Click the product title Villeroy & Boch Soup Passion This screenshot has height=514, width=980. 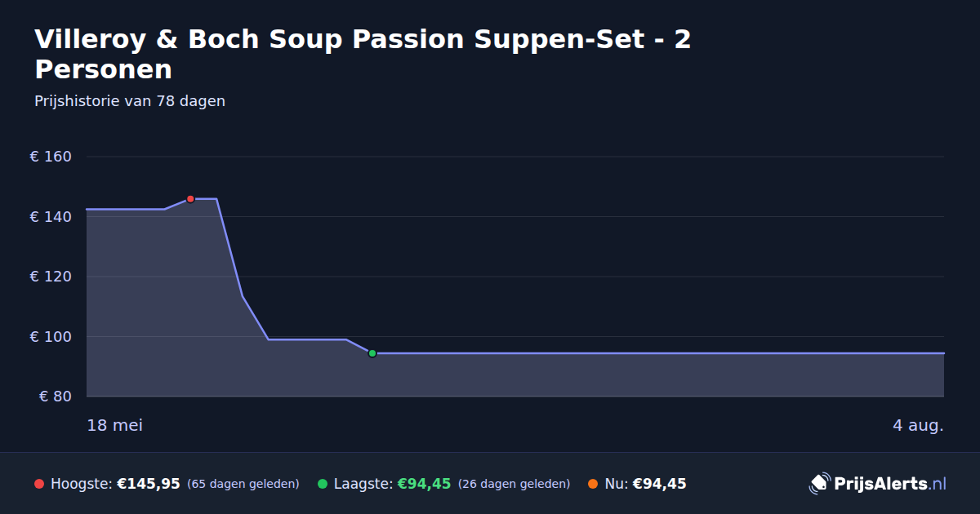coord(363,54)
